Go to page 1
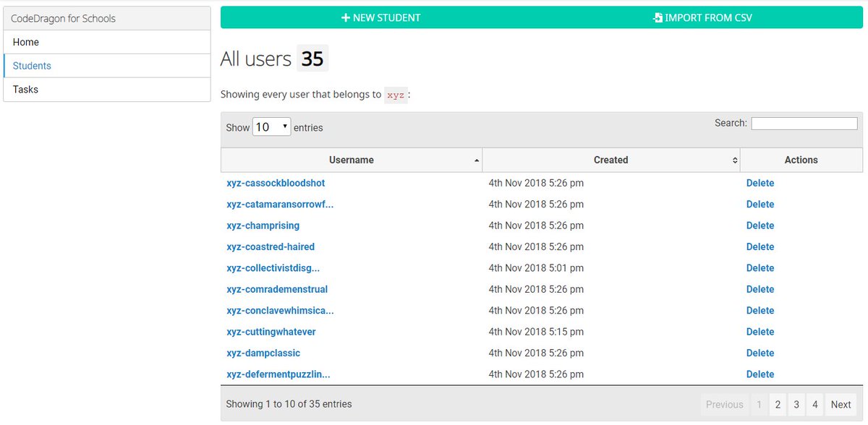Image resolution: width=868 pixels, height=425 pixels. pyautogui.click(x=759, y=405)
